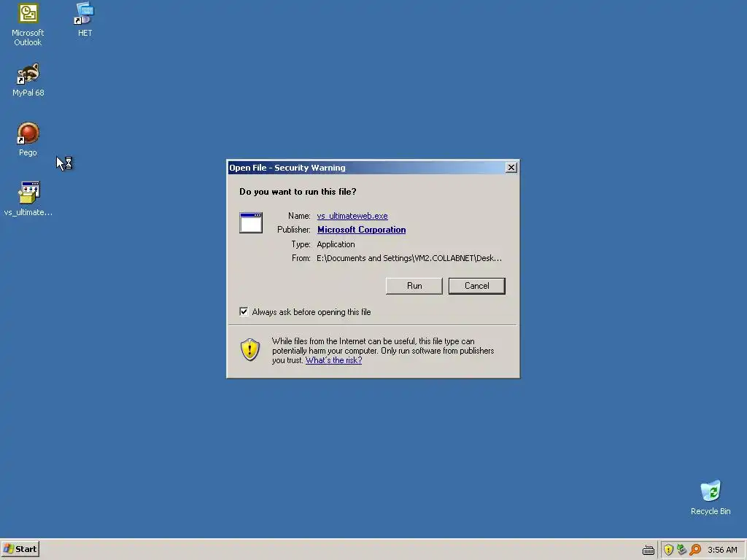This screenshot has height=560, width=747.
Task: Select the Pego red ball icon
Action: pyautogui.click(x=28, y=133)
